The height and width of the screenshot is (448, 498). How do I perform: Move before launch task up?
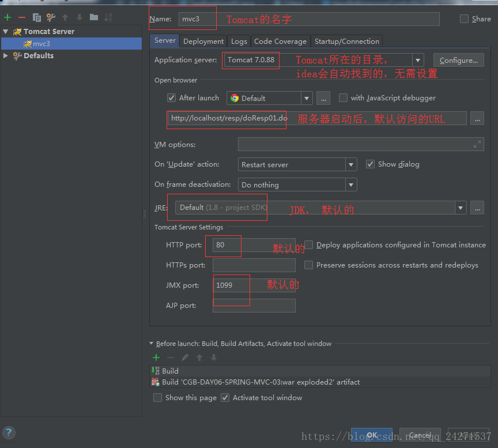tap(199, 357)
